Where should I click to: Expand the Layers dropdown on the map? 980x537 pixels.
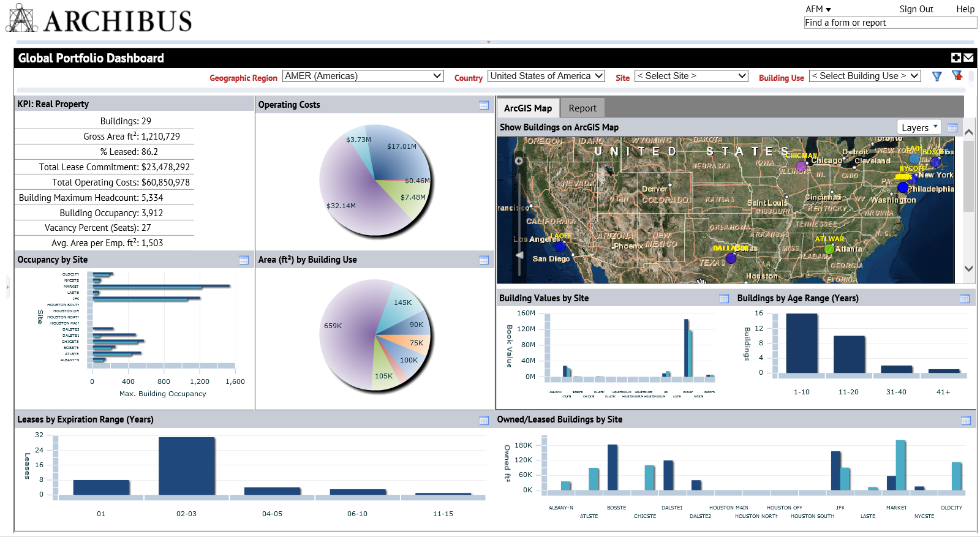pyautogui.click(x=918, y=127)
